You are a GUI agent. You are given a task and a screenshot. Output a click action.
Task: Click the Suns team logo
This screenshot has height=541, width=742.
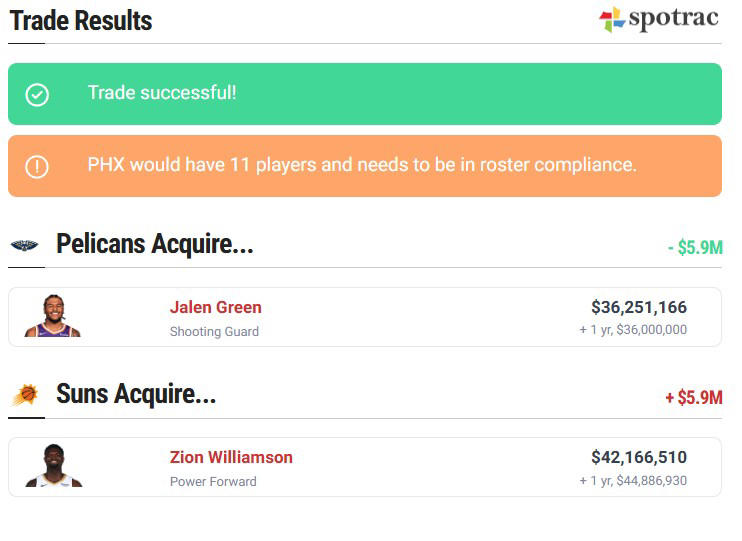(25, 395)
